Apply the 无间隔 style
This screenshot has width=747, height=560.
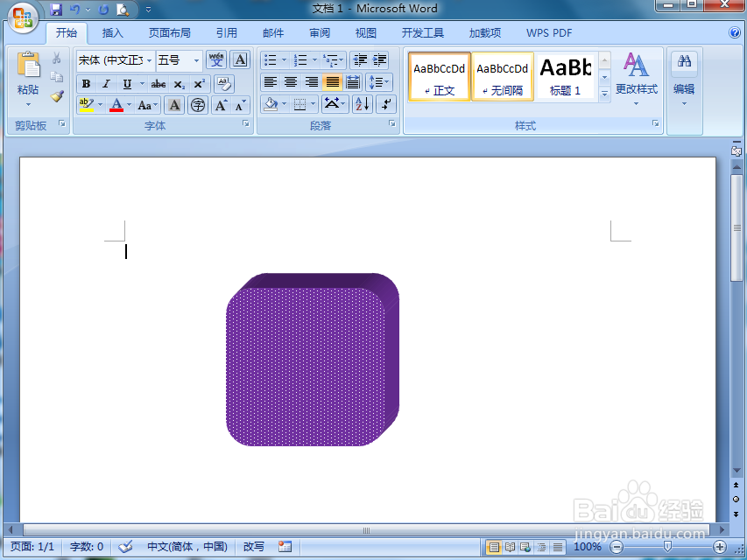tap(502, 77)
